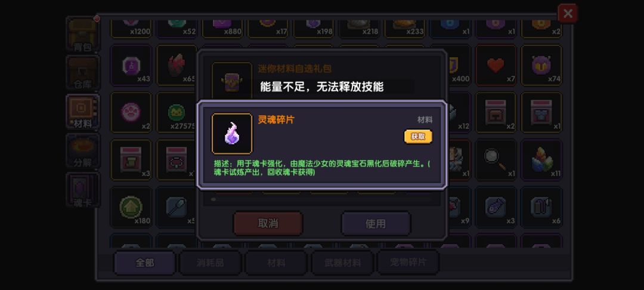Viewport: 644px width, 290px height.
Task: Switch to the 消耗品 filter tab
Action: pos(210,263)
